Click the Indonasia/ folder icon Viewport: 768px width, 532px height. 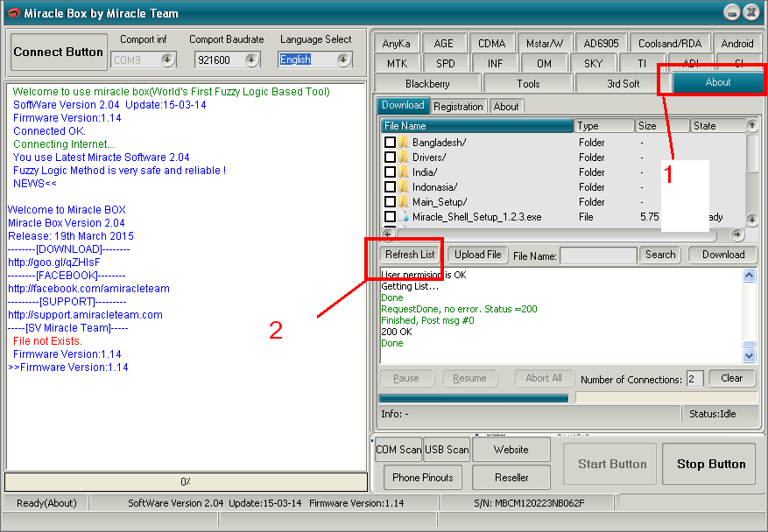(x=404, y=187)
